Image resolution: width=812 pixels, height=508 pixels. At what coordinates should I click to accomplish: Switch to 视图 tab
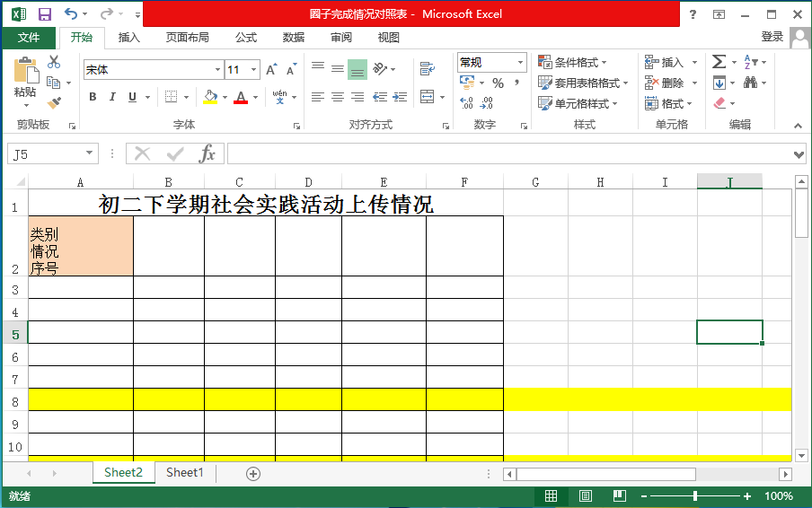389,37
